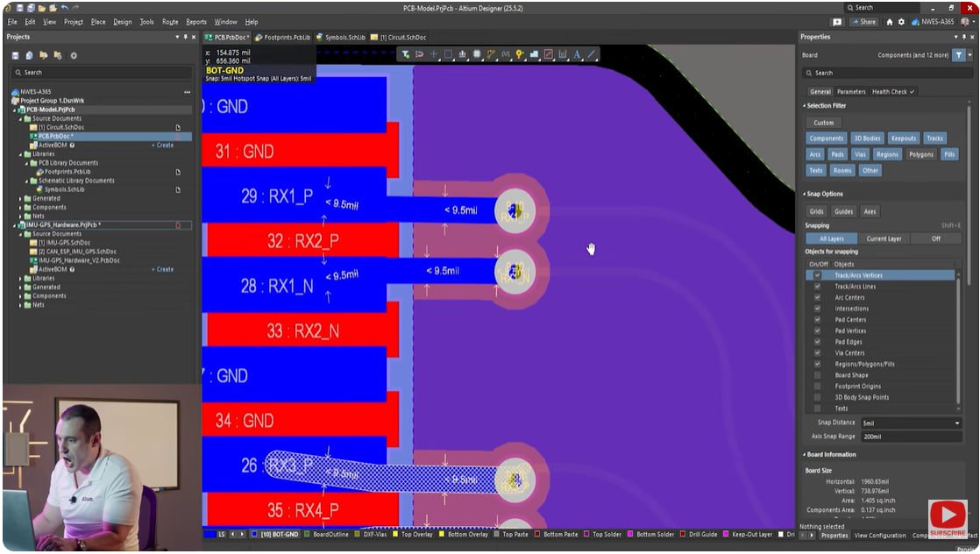This screenshot has width=980, height=554.
Task: Click the Selection Filter icon in PCB toolbar
Action: pyautogui.click(x=406, y=55)
